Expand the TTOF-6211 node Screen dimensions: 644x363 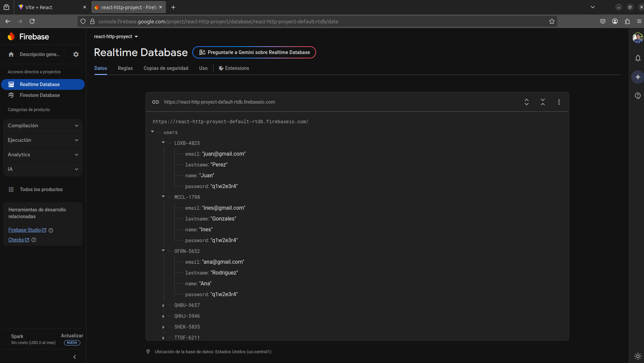click(x=163, y=338)
